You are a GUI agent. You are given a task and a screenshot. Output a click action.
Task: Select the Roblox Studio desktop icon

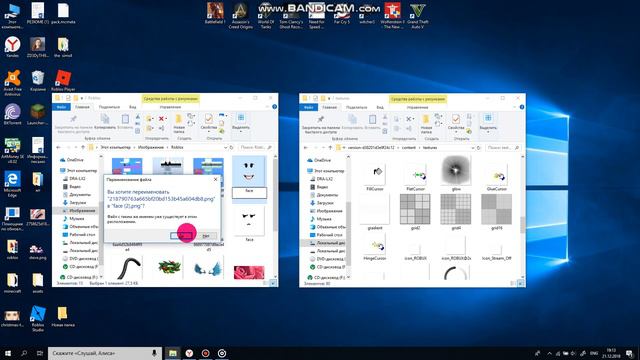38,318
